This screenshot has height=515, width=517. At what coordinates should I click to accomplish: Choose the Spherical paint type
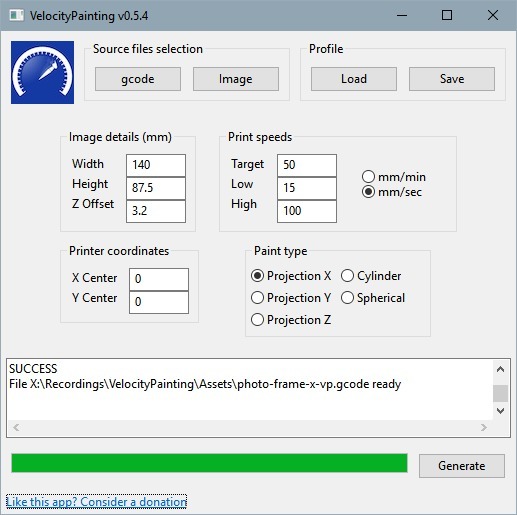tap(373, 298)
